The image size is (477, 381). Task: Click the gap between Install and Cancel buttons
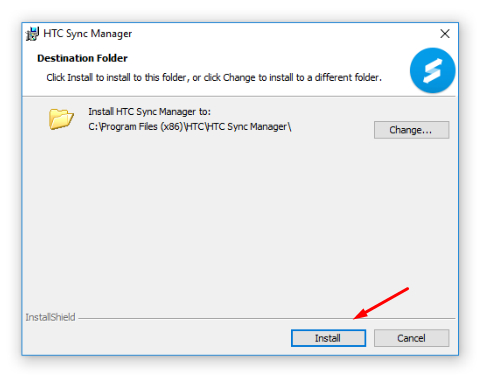tap(370, 338)
